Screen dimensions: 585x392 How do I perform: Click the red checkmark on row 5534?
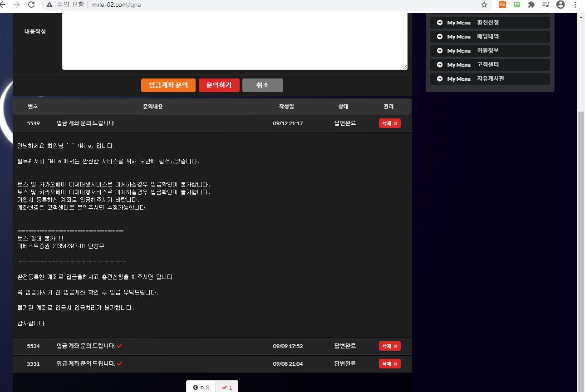click(119, 346)
